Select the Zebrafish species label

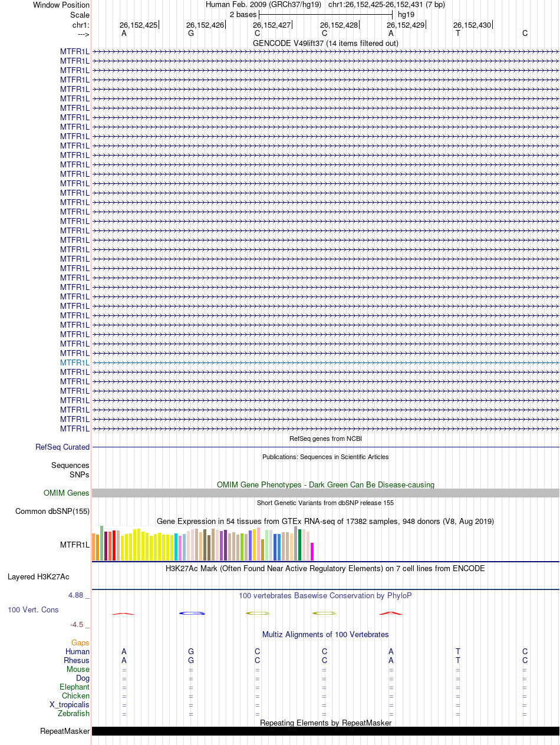tap(74, 714)
